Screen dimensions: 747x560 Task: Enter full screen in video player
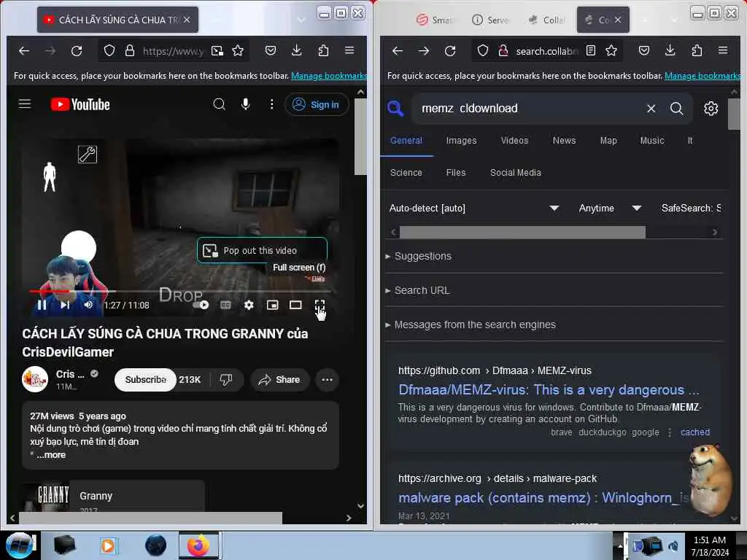click(320, 305)
